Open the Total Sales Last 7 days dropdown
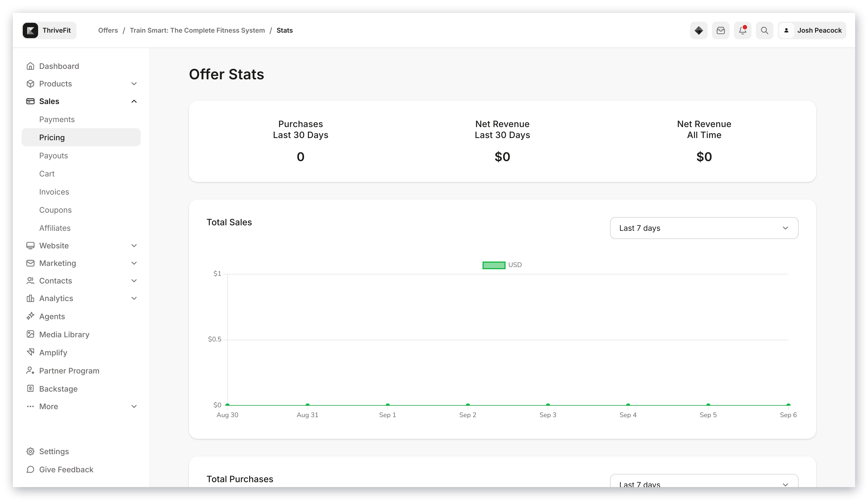The image size is (868, 500). 704,228
